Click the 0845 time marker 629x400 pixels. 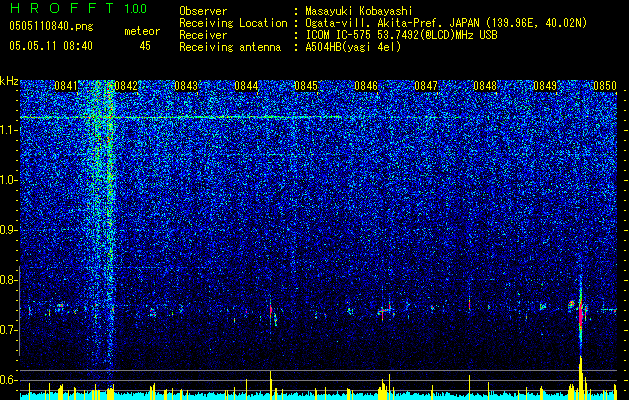[x=306, y=86]
